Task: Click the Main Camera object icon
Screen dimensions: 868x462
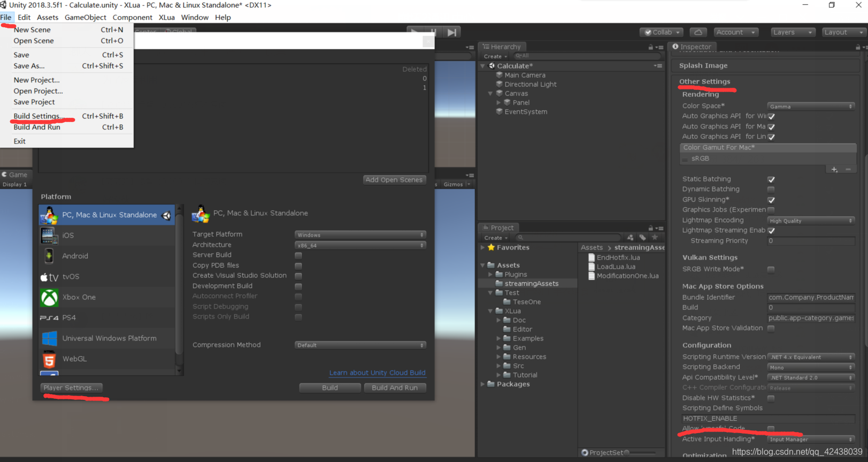Action: 500,75
